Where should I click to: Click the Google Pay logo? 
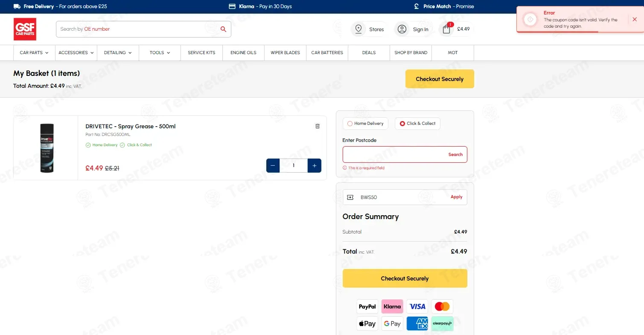tap(392, 324)
